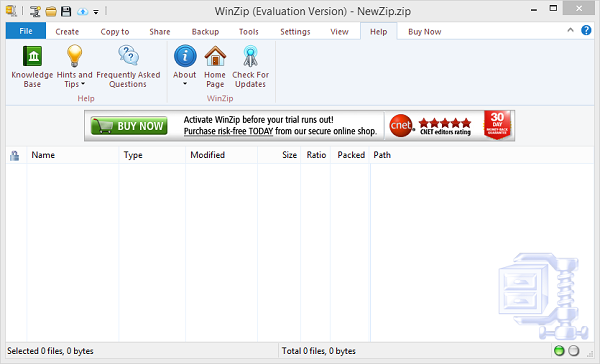Viewport: 600px width, 364px height.
Task: Click the green BUY NOW button
Action: 129,126
